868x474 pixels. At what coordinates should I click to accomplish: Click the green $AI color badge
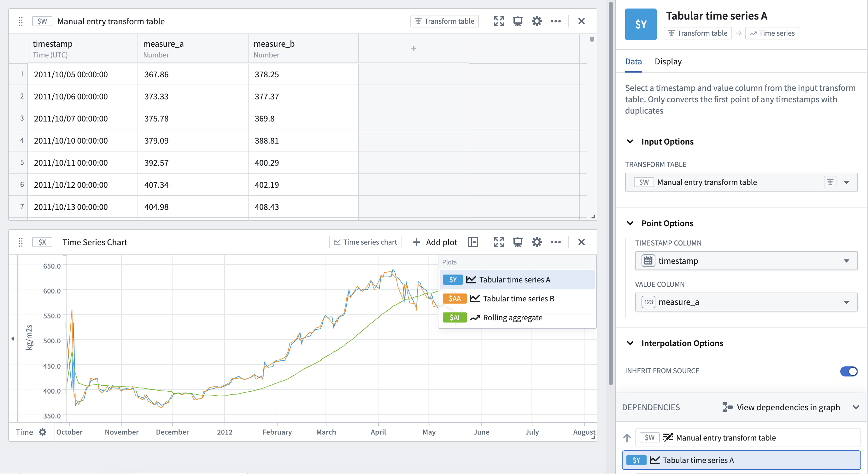[454, 317]
